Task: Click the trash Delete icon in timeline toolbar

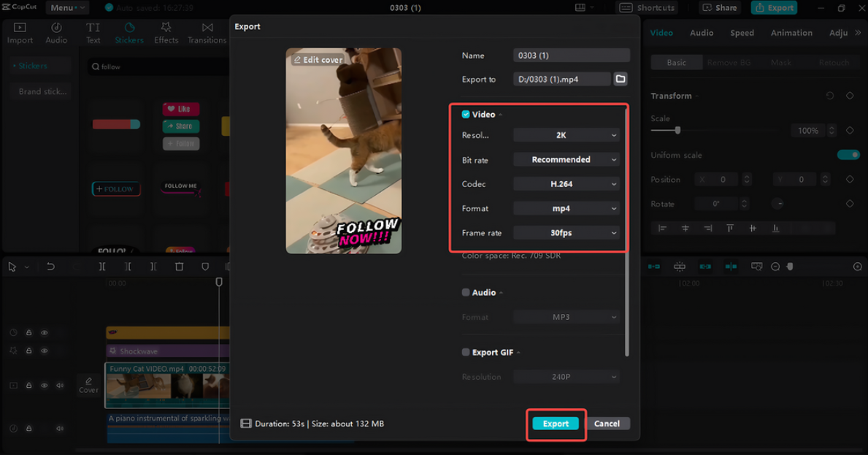Action: (179, 267)
